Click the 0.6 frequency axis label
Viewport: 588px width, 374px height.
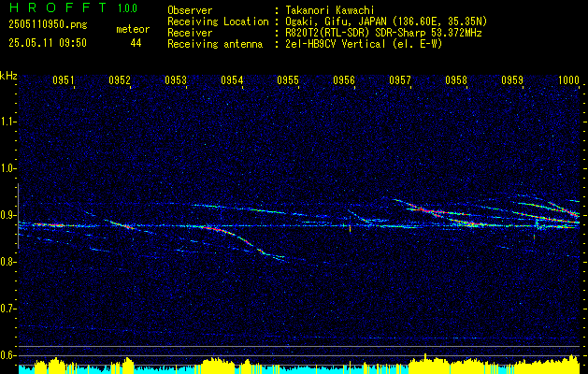point(7,355)
